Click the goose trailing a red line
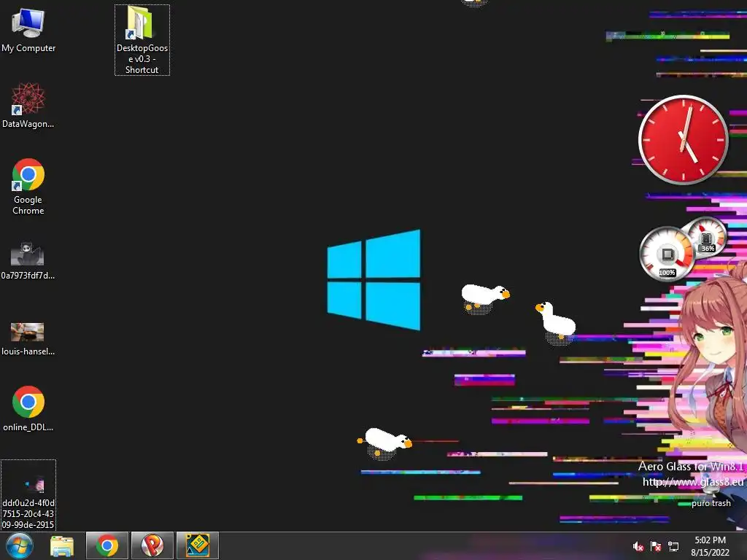The image size is (747, 560). 385,443
